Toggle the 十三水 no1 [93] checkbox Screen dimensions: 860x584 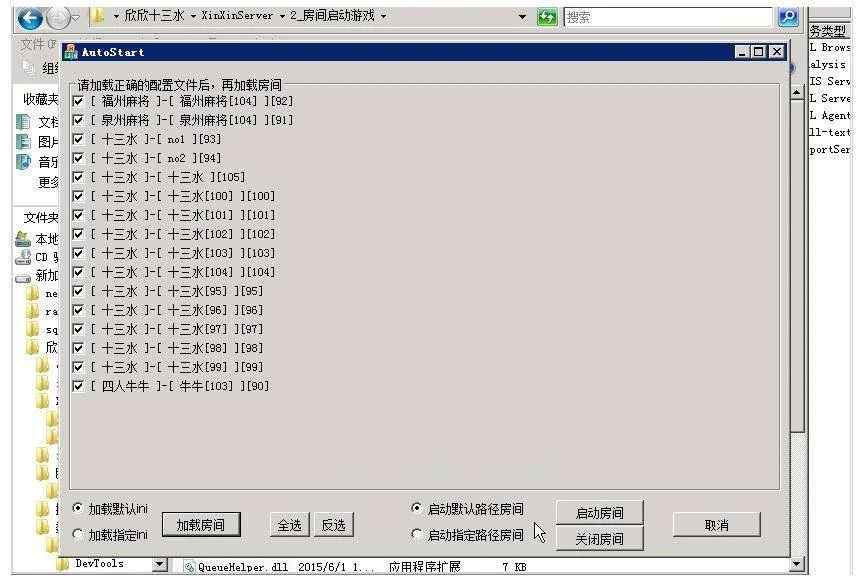pyautogui.click(x=78, y=139)
